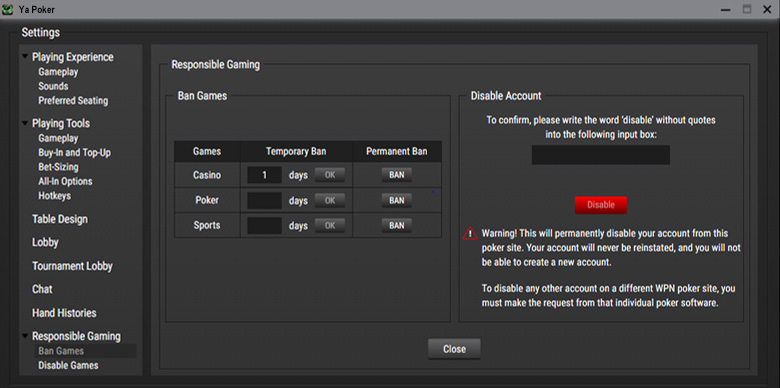Confirm Sports temporary ban with OK
Image resolution: width=780 pixels, height=388 pixels.
(330, 226)
